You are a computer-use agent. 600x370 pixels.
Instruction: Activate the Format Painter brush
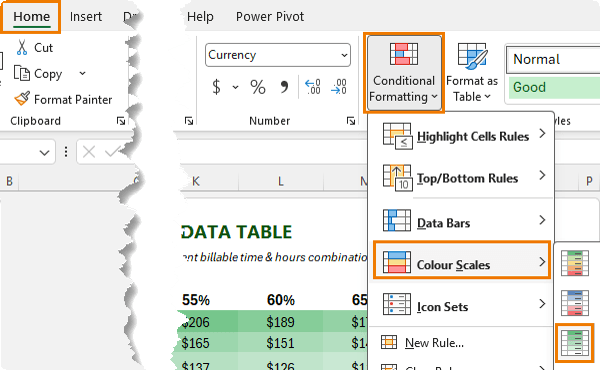(22, 99)
